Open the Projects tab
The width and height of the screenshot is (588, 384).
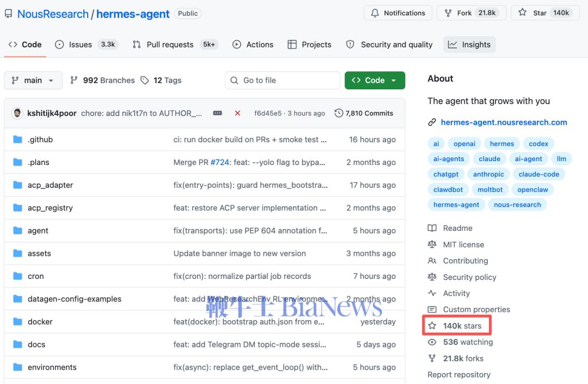[309, 45]
